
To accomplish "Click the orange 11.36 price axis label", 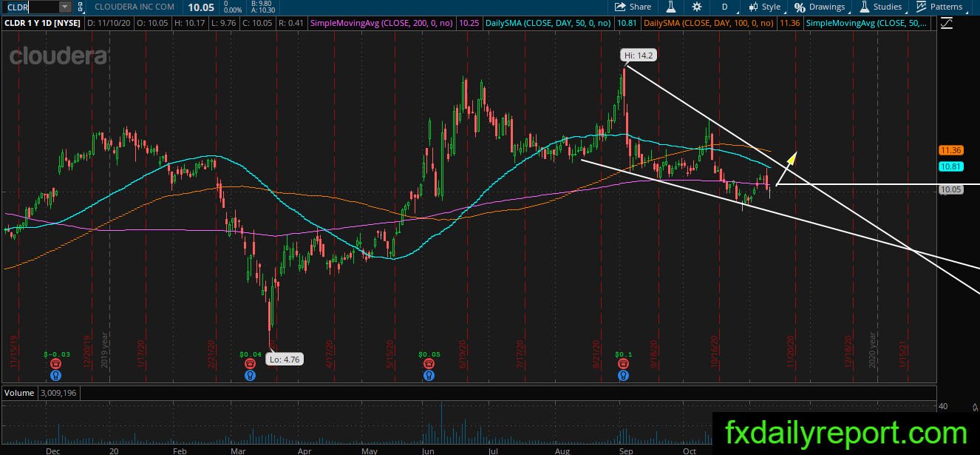I will 950,150.
